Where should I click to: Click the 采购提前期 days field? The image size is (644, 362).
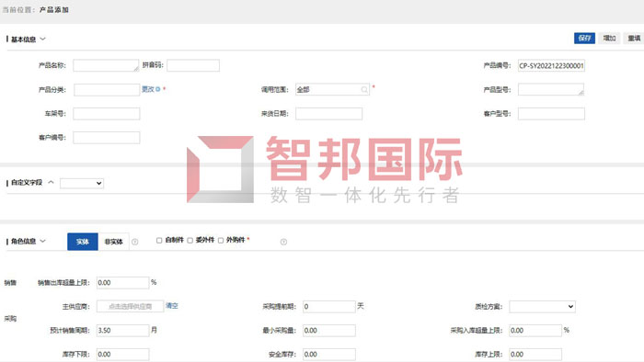329,306
